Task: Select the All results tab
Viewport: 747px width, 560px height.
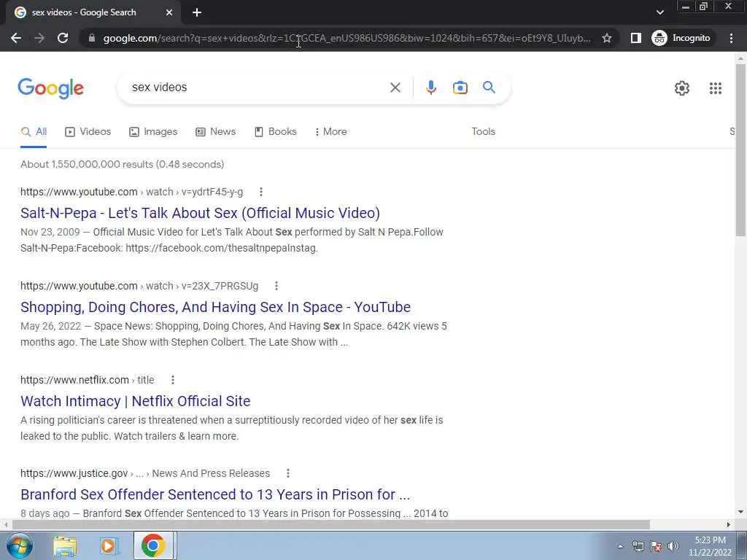Action: click(x=34, y=132)
